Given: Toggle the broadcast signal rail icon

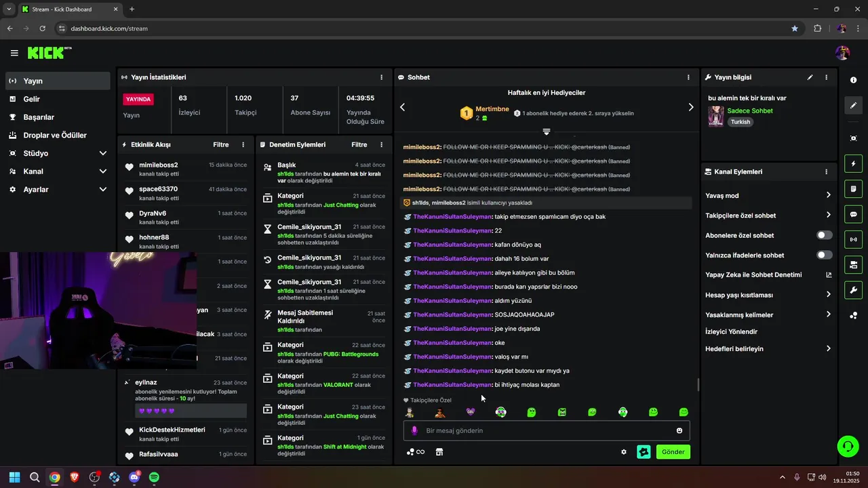Looking at the screenshot, I should 853,239.
